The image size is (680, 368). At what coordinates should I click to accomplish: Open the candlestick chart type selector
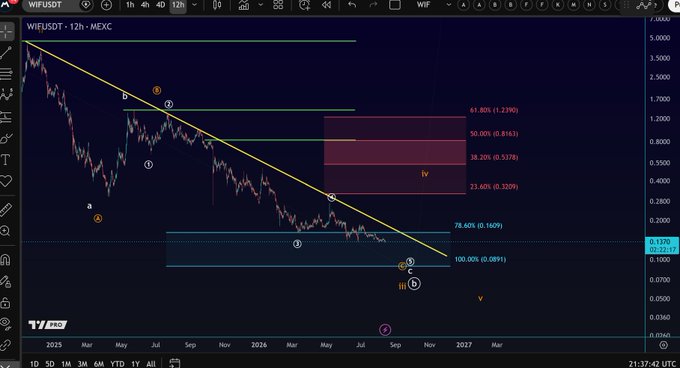(x=217, y=5)
